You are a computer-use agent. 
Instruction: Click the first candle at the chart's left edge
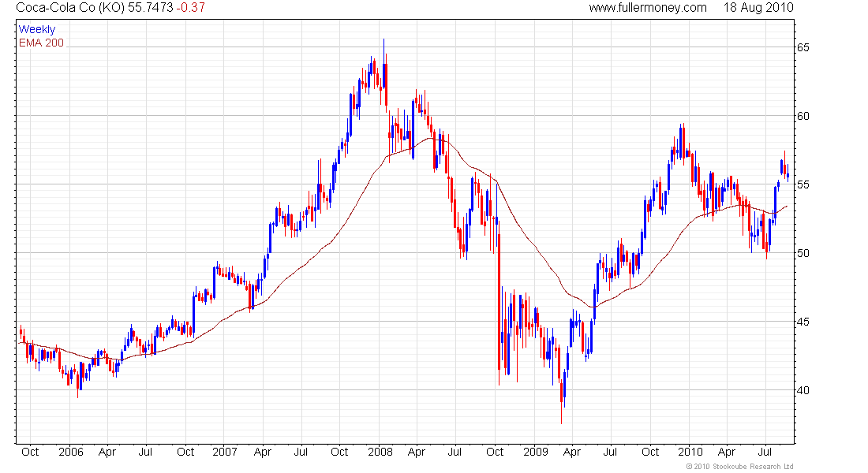coord(21,332)
